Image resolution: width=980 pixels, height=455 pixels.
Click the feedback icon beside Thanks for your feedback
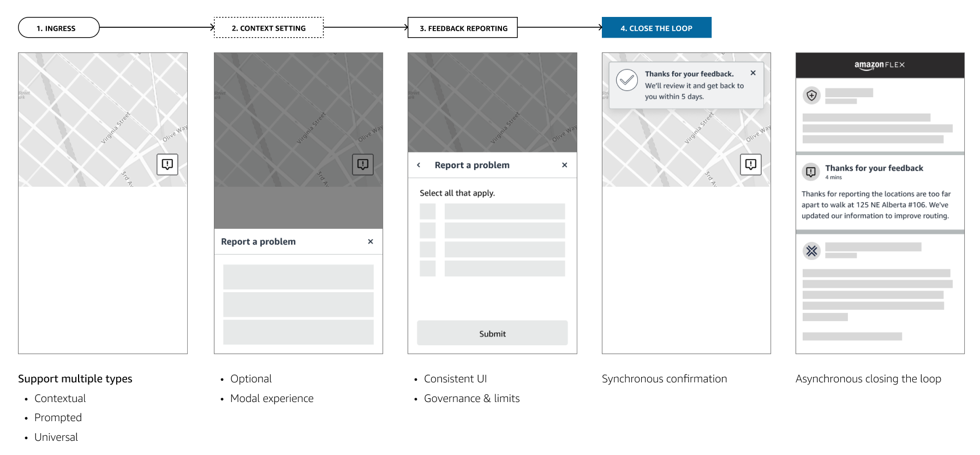click(x=811, y=172)
